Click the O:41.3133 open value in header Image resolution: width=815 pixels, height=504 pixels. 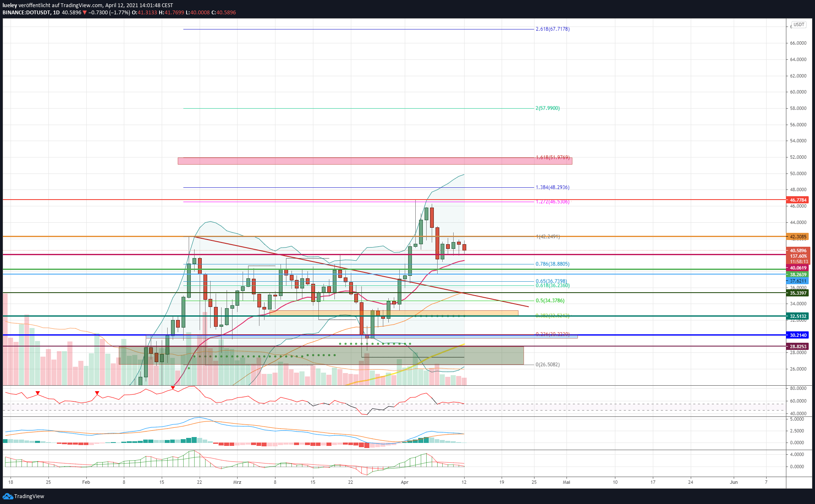click(144, 13)
